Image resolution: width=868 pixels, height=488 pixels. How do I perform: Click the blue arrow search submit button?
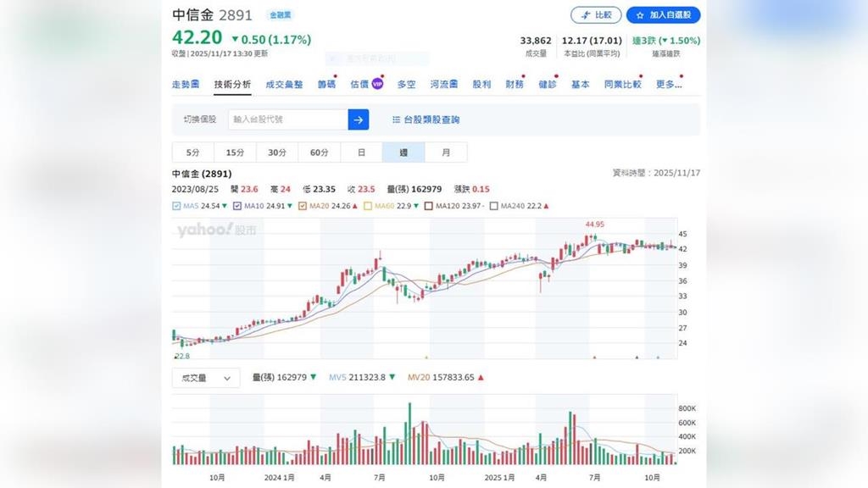pos(358,119)
